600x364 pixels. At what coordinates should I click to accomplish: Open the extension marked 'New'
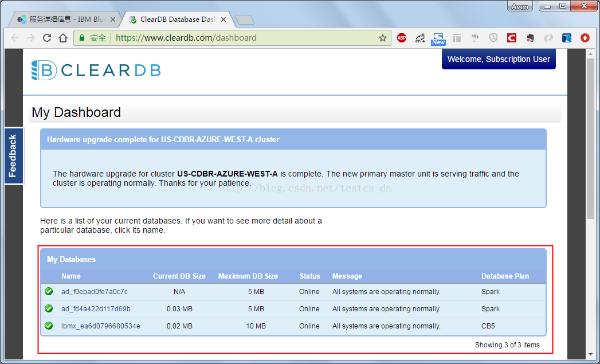tap(438, 38)
